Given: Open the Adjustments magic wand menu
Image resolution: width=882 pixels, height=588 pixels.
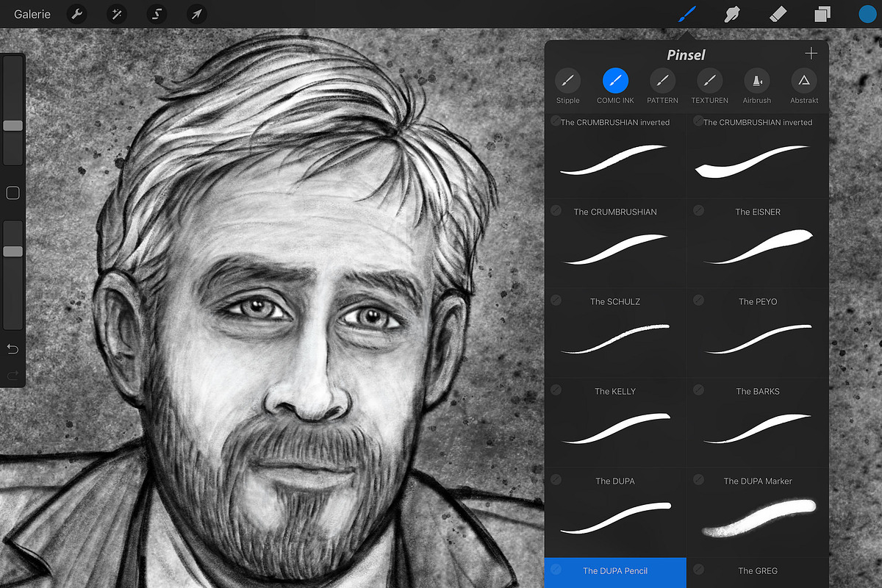Looking at the screenshot, I should tap(116, 14).
